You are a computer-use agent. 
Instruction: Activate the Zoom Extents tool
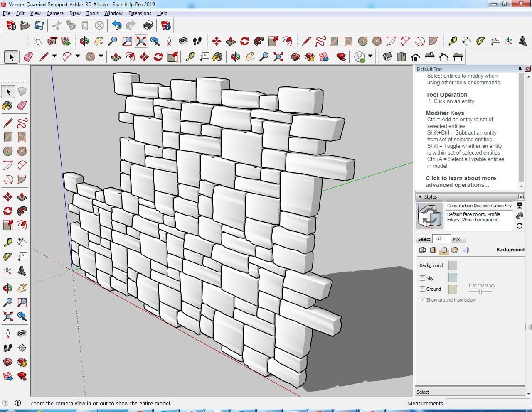tap(141, 41)
